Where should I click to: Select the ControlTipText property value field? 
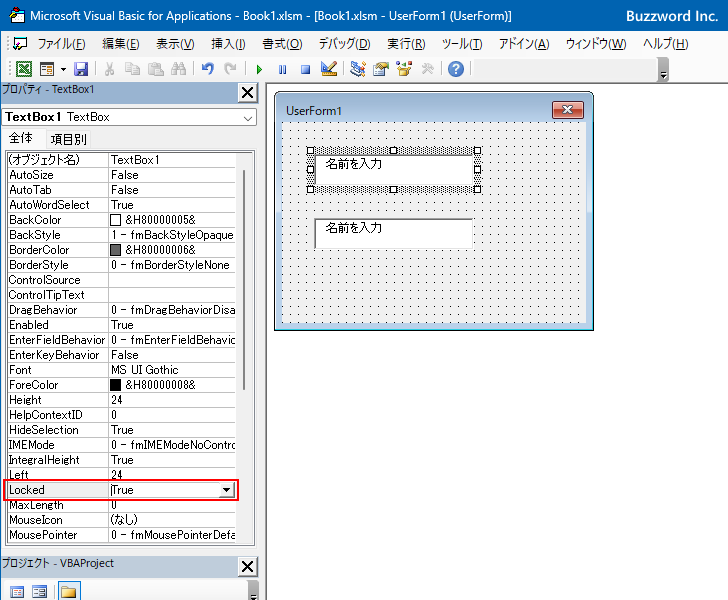pos(172,295)
